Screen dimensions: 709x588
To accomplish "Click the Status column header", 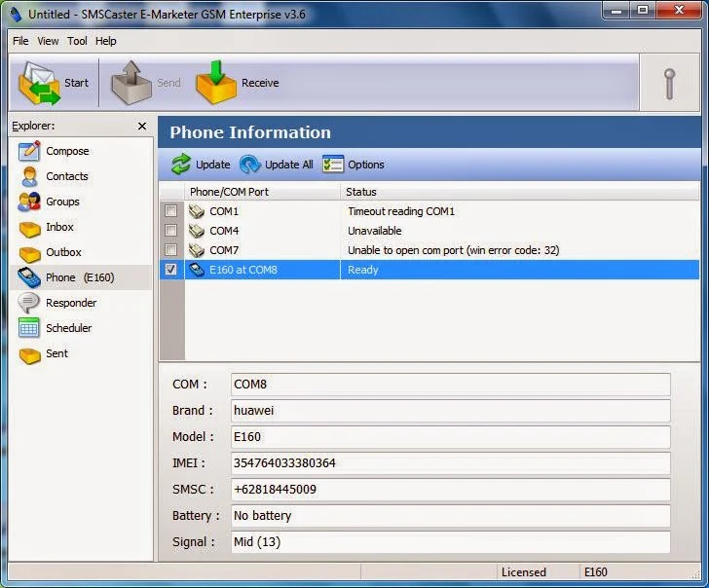I will (519, 192).
